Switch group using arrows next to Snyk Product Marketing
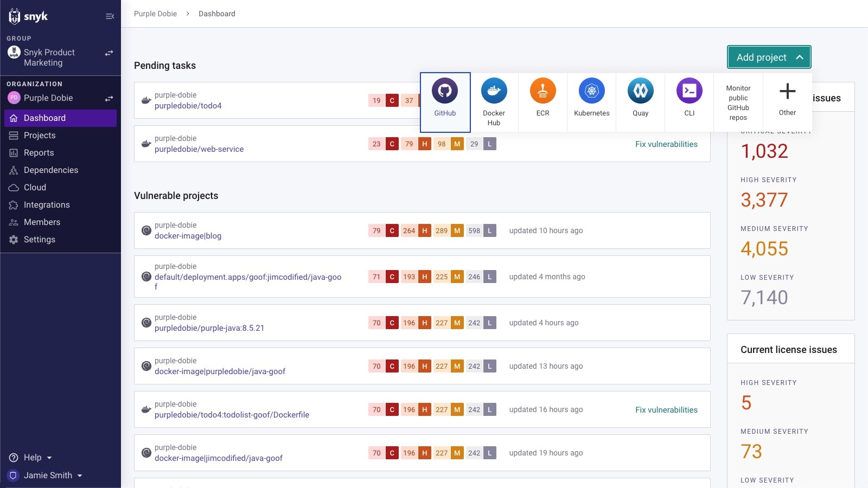The height and width of the screenshot is (488, 868). [x=109, y=53]
